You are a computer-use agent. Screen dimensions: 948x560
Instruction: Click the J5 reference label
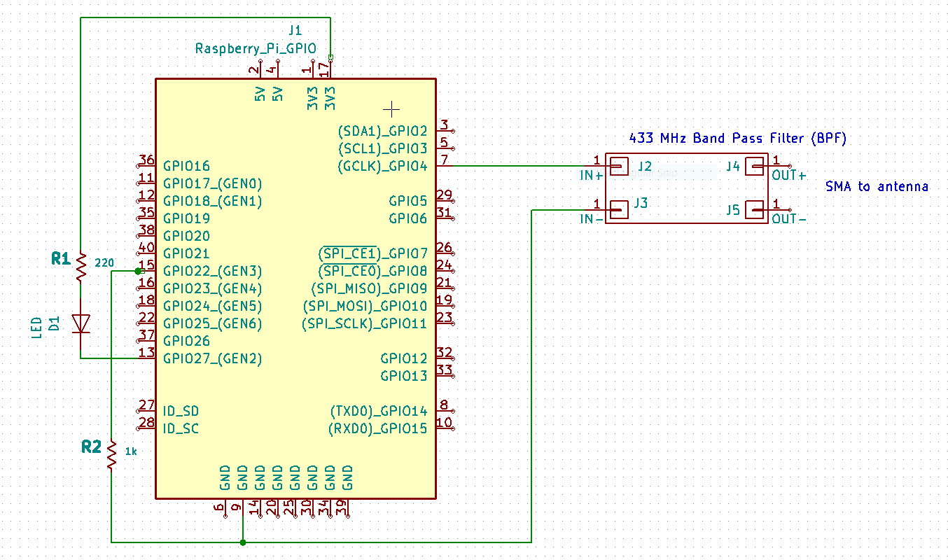[x=733, y=210]
